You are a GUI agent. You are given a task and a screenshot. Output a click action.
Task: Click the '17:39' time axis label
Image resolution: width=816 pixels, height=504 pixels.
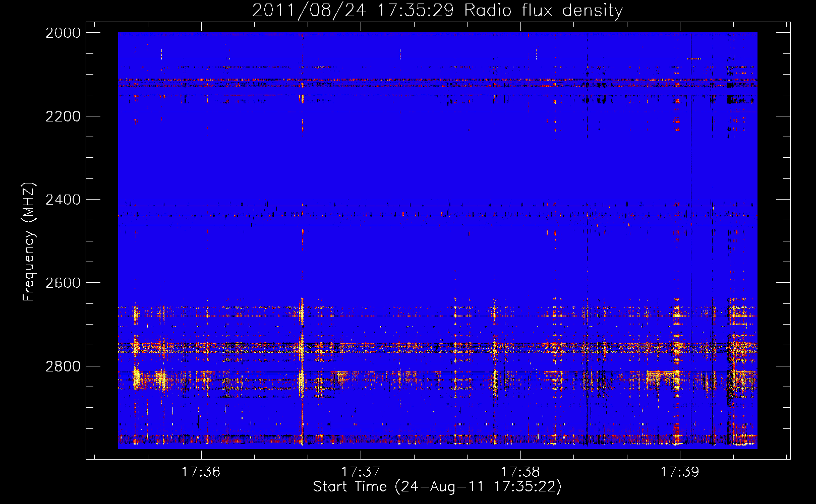pyautogui.click(x=680, y=472)
